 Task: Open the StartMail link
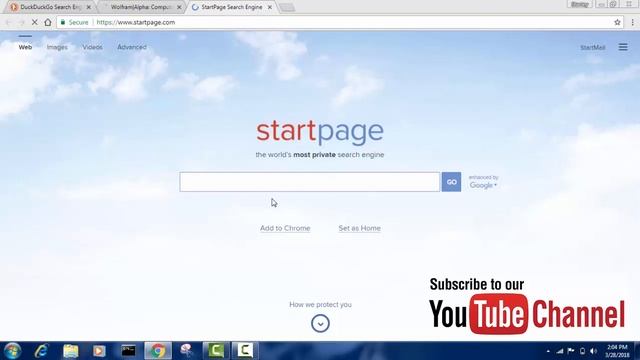coord(593,47)
